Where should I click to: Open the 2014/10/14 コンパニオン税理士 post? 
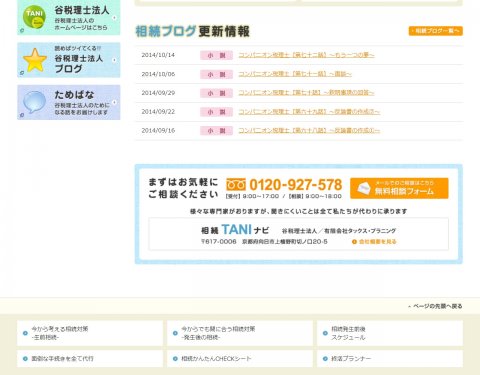pos(306,55)
